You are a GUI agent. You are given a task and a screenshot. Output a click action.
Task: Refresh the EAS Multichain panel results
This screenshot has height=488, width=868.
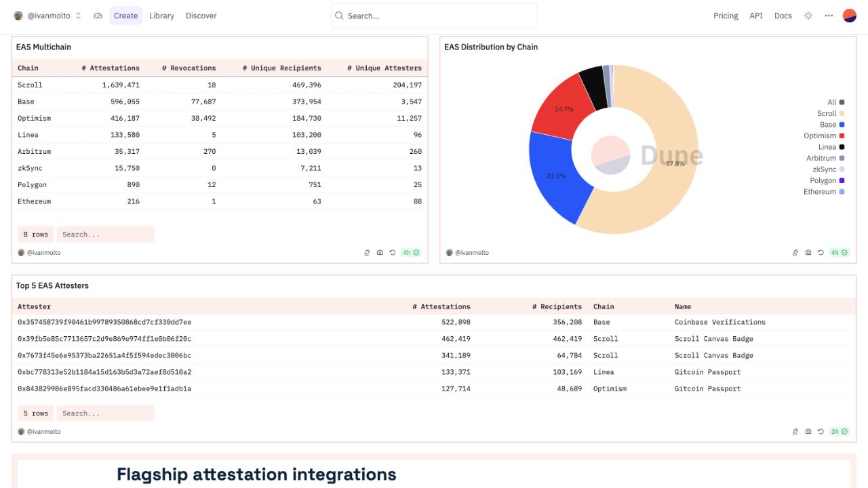[392, 253]
